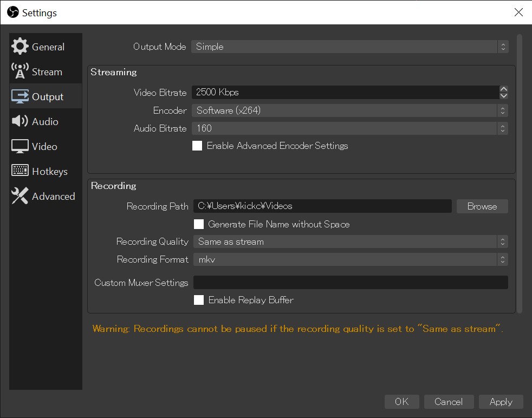Open Video settings label
532x418 pixels.
(44, 146)
